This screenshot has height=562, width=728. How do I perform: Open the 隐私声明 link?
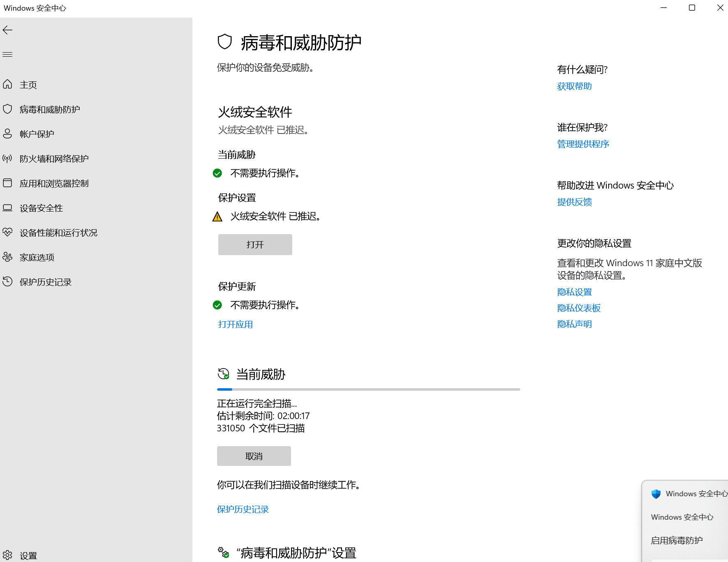(x=574, y=324)
